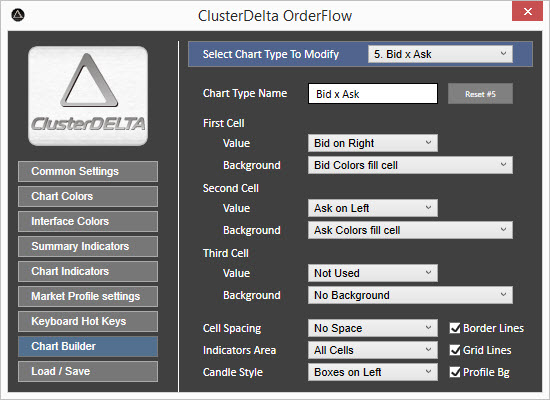
Task: Expand First Cell Value dropdown
Action: click(373, 143)
